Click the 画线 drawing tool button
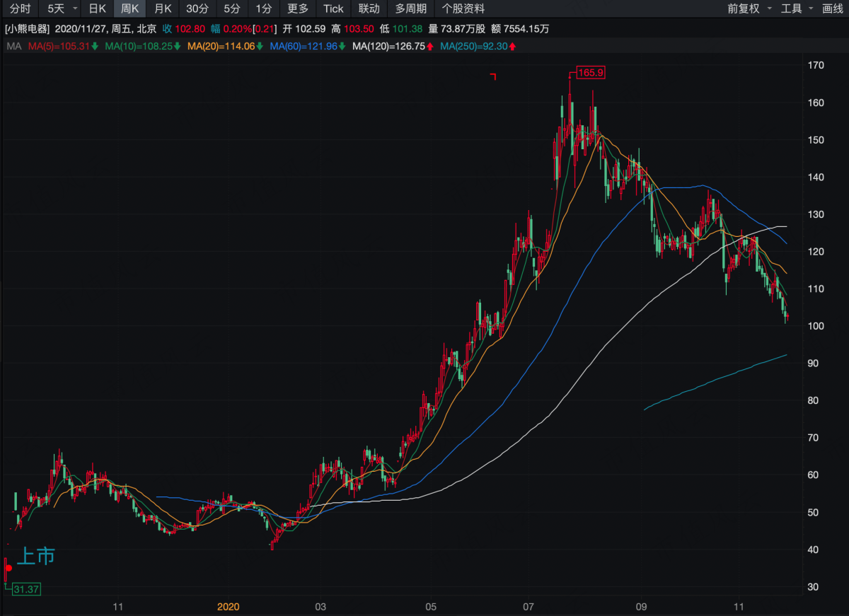The width and height of the screenshot is (849, 616). point(833,8)
